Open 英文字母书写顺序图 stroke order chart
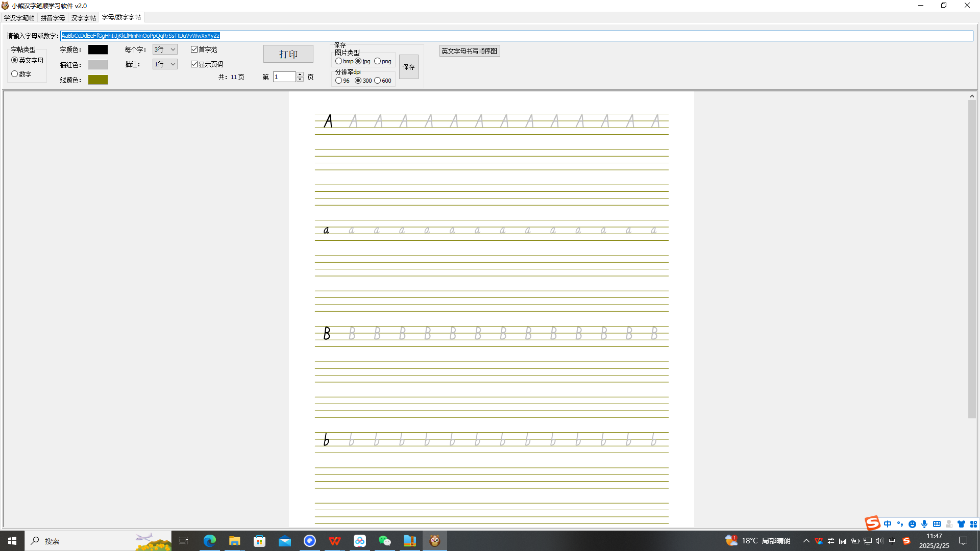The width and height of the screenshot is (980, 551). click(x=470, y=51)
